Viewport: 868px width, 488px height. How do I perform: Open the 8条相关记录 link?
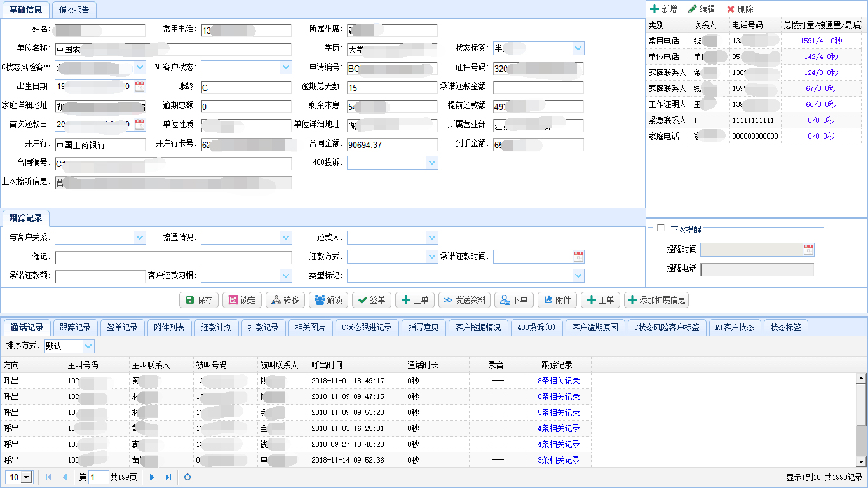pos(559,381)
